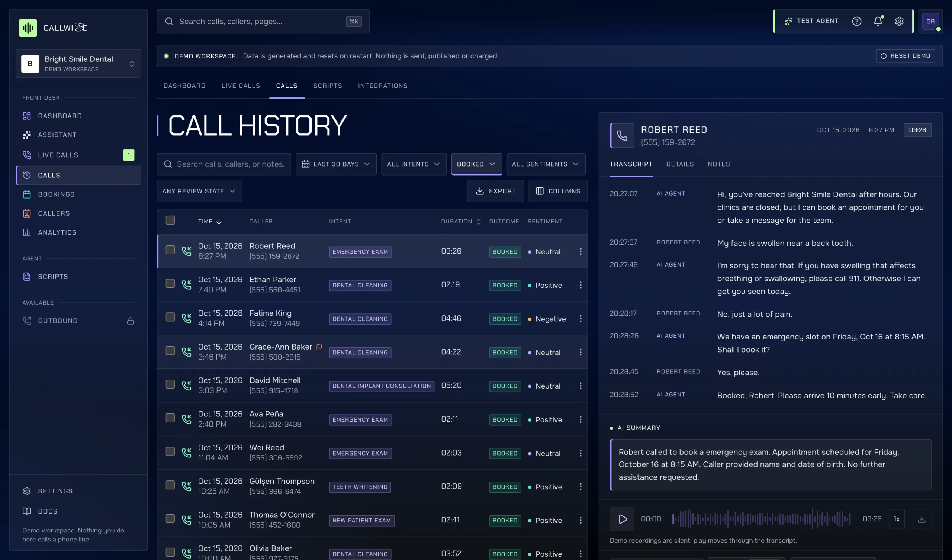
Task: Select the Robert Reed call checkbox
Action: [x=170, y=250]
